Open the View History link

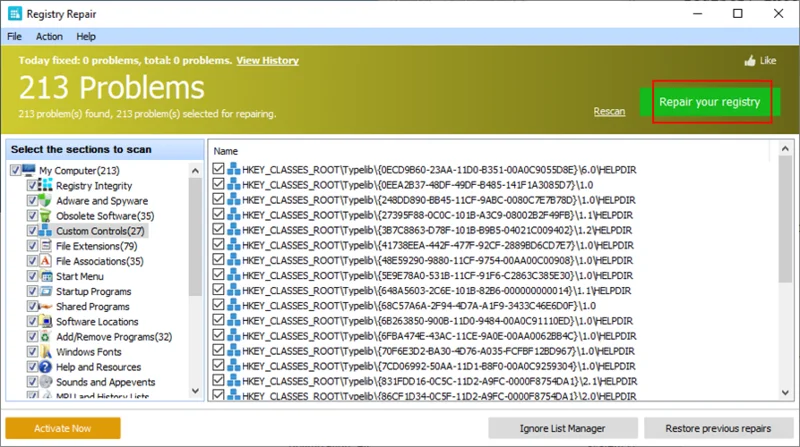tap(267, 60)
